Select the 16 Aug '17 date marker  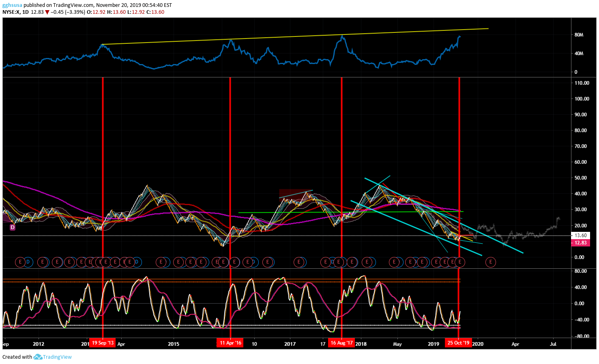[341, 343]
